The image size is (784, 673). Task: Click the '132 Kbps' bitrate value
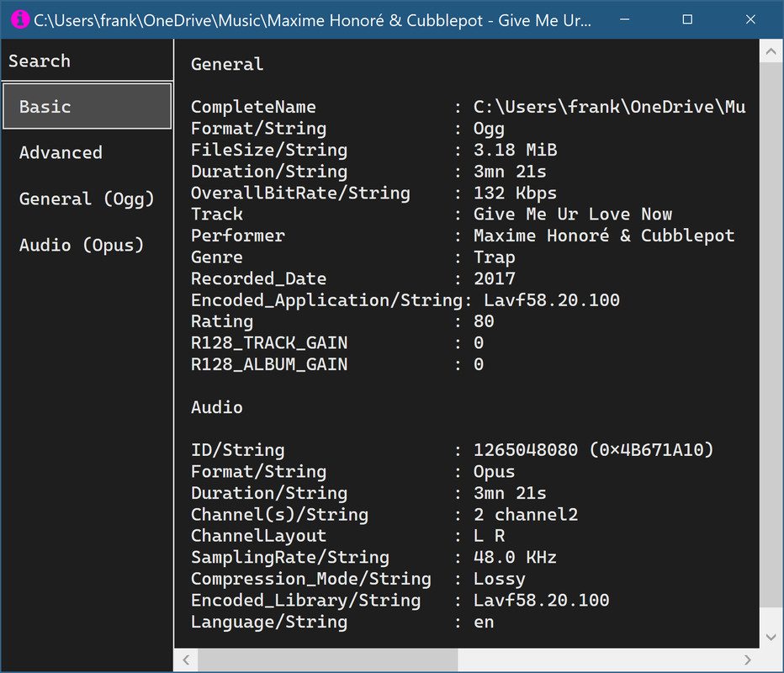(515, 193)
